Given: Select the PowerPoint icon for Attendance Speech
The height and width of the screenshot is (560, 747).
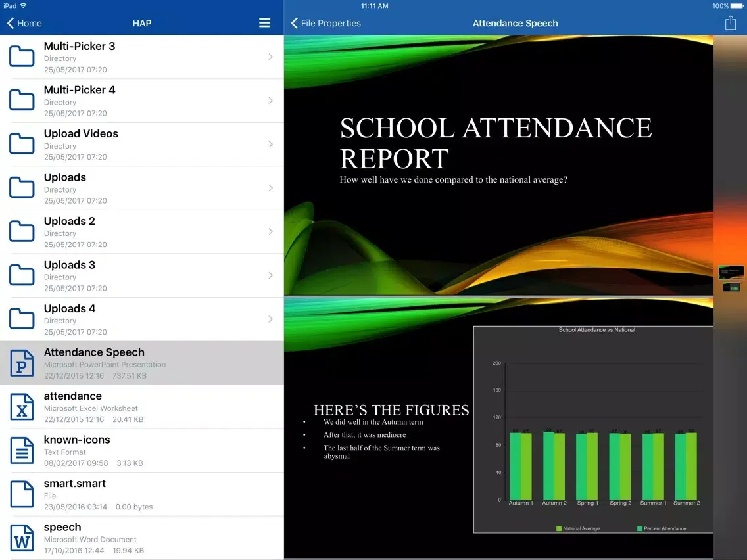Looking at the screenshot, I should tap(22, 363).
